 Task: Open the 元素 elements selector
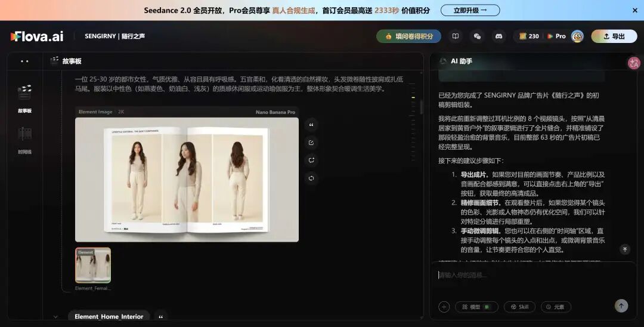click(556, 307)
